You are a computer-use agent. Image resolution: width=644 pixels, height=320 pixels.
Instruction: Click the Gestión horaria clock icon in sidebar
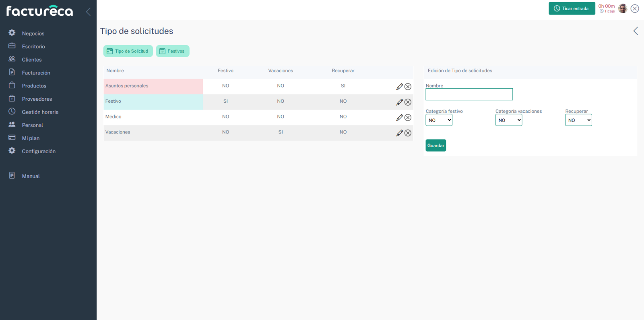[12, 112]
